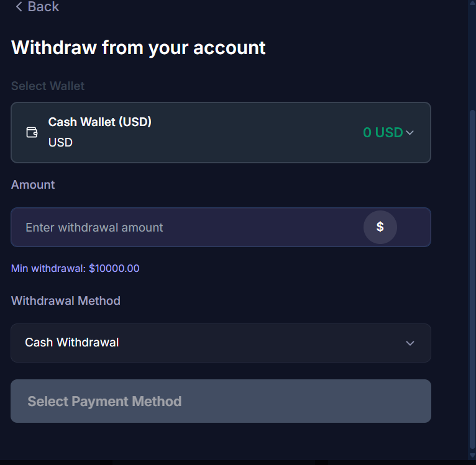
Task: Click the USD currency subtitle under wallet name
Action: point(60,142)
